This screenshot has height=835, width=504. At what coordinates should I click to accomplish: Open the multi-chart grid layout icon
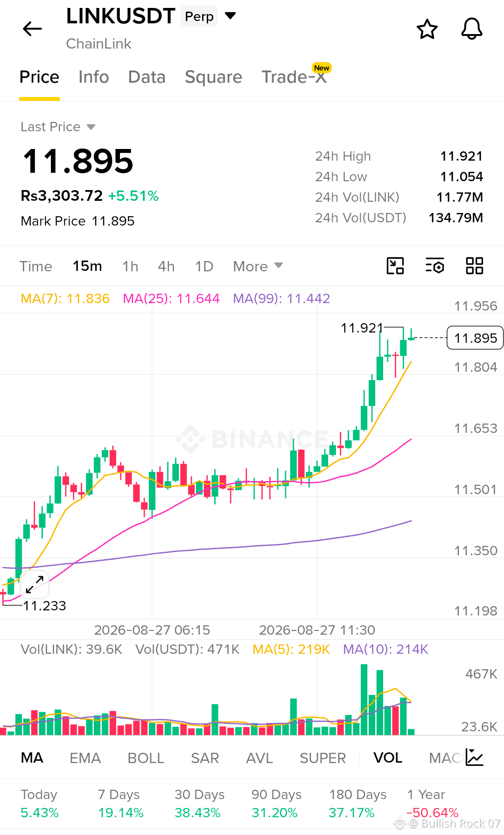click(x=475, y=266)
